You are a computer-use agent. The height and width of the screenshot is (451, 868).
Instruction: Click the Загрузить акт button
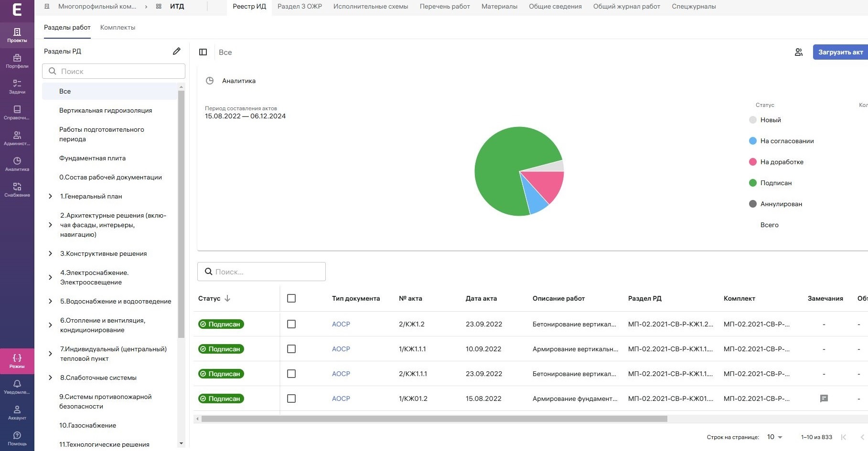coord(840,52)
